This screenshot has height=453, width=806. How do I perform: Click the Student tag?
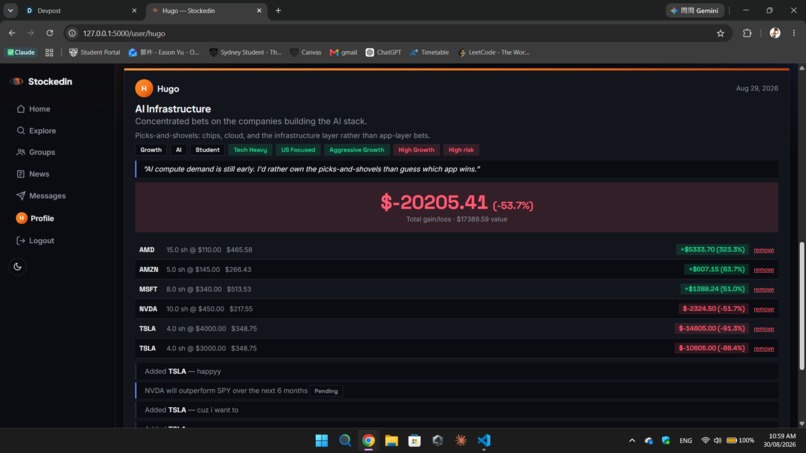point(207,150)
